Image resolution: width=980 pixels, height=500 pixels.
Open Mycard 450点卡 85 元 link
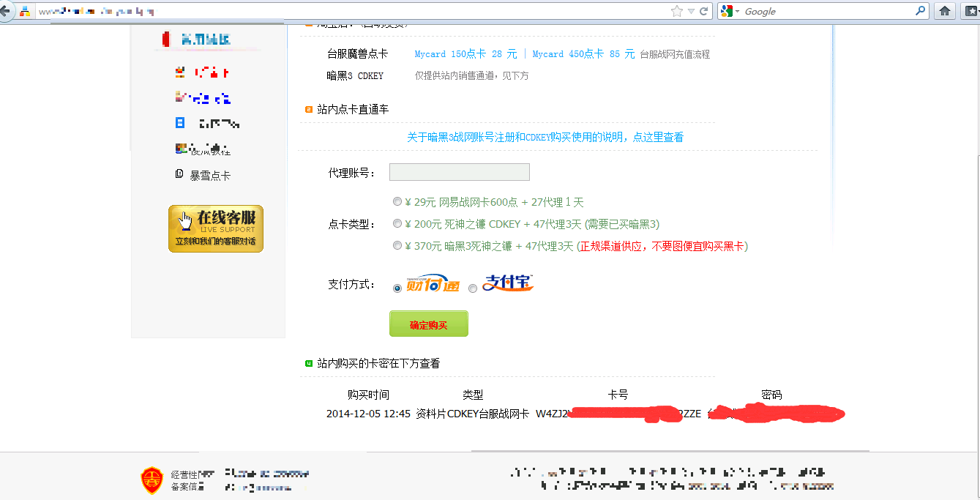pos(583,54)
